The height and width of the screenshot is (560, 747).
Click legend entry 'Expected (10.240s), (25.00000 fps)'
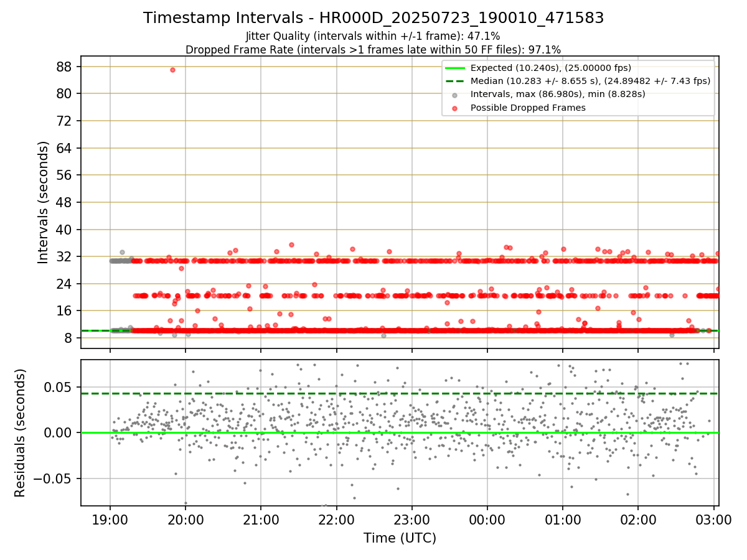click(550, 68)
